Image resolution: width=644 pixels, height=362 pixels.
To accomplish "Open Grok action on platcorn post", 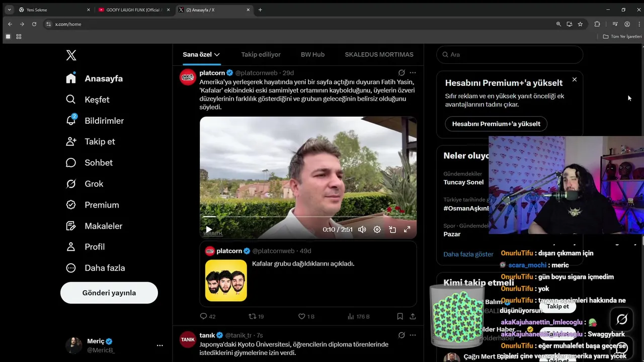I will click(x=401, y=73).
